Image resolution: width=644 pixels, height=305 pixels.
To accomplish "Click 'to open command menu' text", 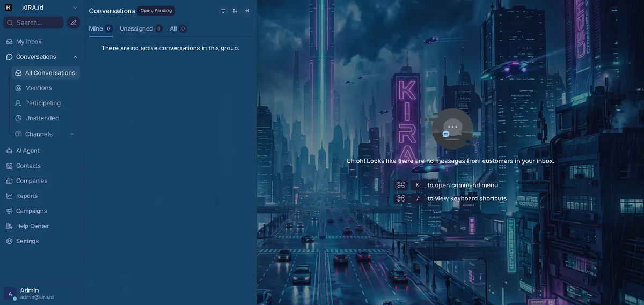I will coord(463,185).
